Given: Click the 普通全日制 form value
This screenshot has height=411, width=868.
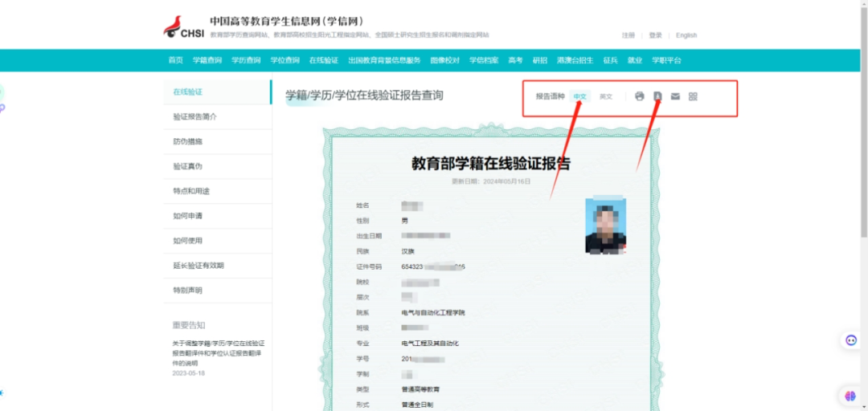Looking at the screenshot, I should pyautogui.click(x=417, y=405).
